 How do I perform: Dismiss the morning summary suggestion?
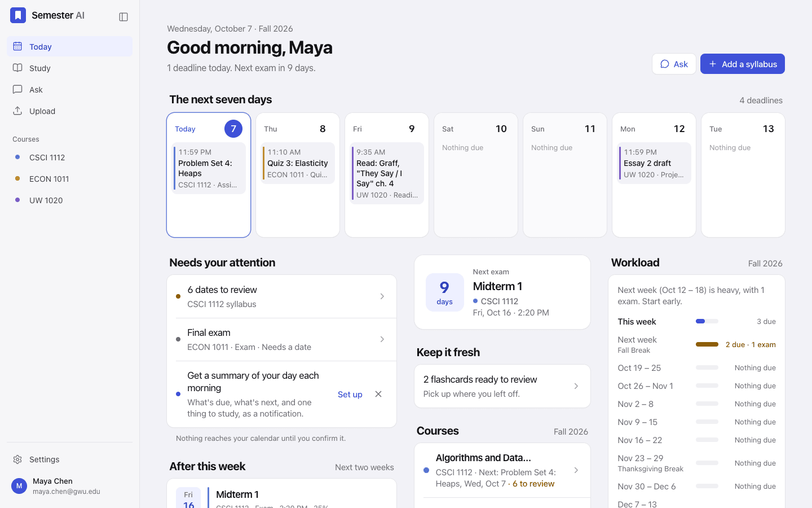point(378,394)
